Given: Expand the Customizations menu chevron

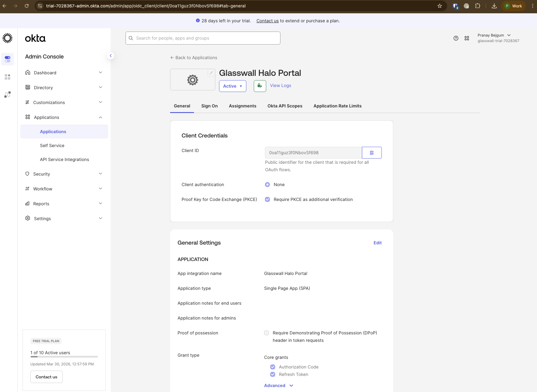Looking at the screenshot, I should click(100, 102).
